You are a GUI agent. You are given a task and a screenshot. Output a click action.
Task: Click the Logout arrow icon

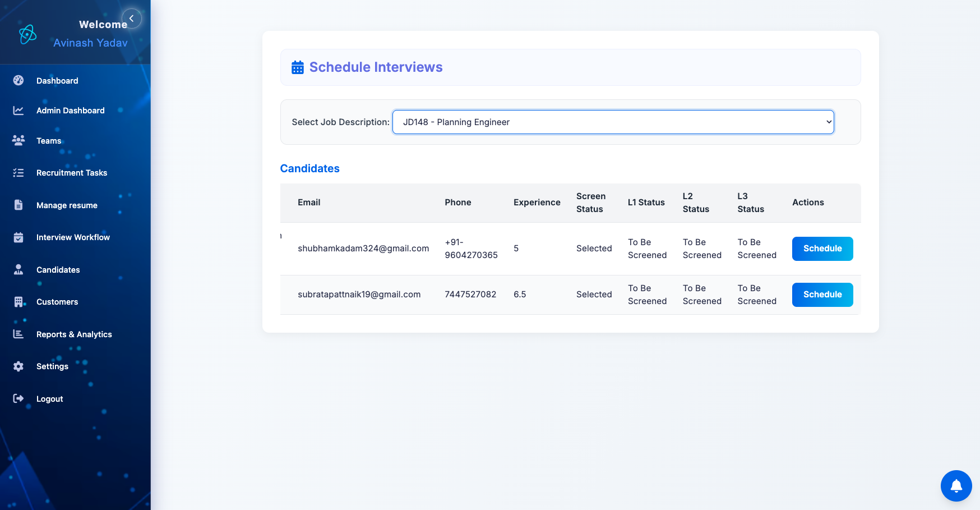(19, 398)
